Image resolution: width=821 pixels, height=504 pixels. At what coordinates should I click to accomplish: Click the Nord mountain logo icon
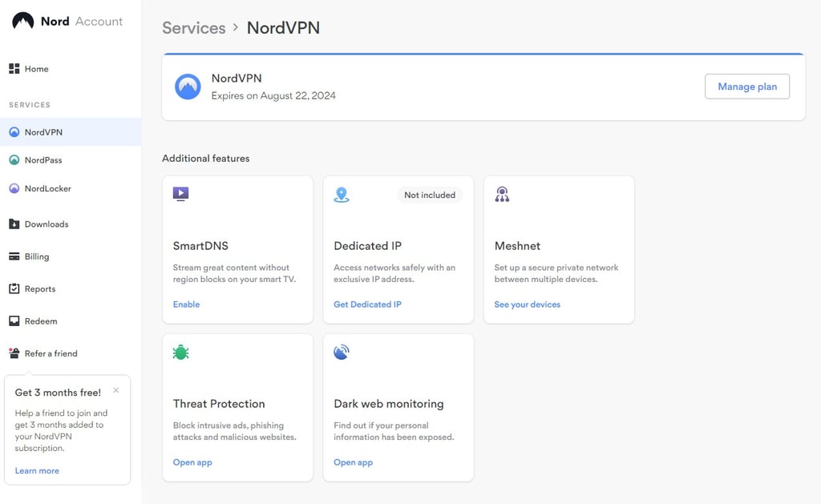point(23,21)
